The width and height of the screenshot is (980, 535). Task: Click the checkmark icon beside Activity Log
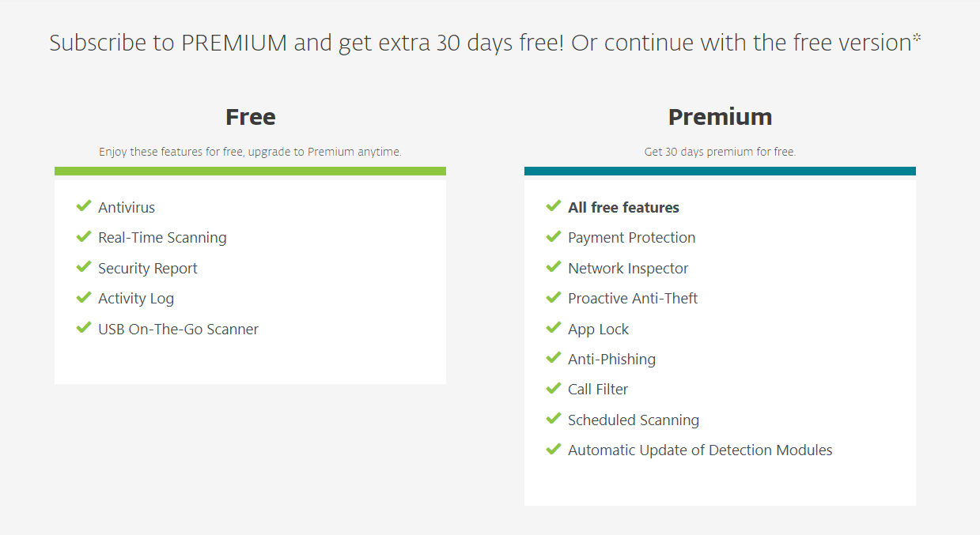click(84, 297)
